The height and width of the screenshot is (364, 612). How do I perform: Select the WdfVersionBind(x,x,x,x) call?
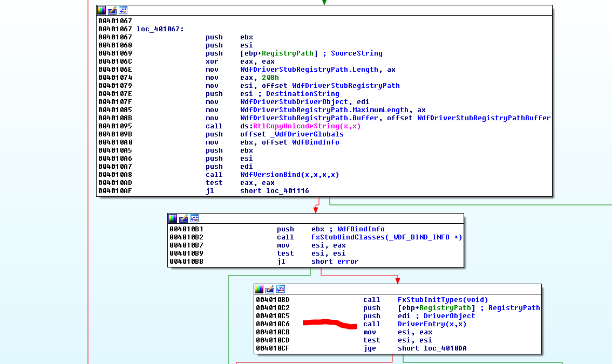coord(289,175)
